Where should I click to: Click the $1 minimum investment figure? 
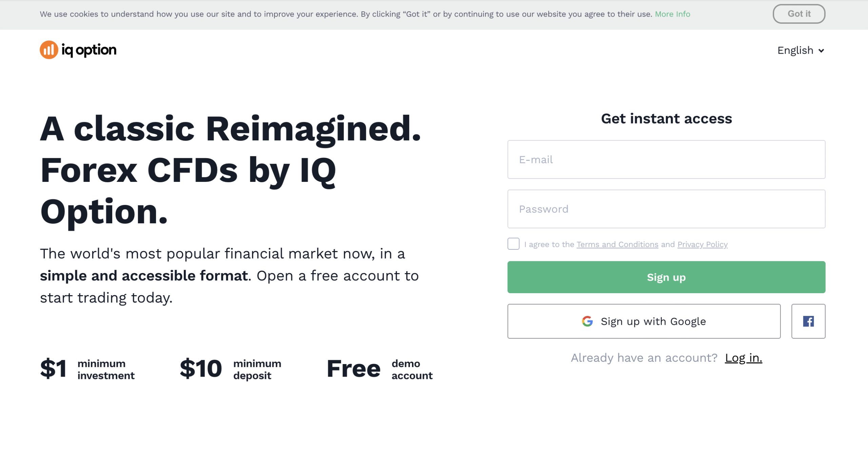tap(53, 369)
